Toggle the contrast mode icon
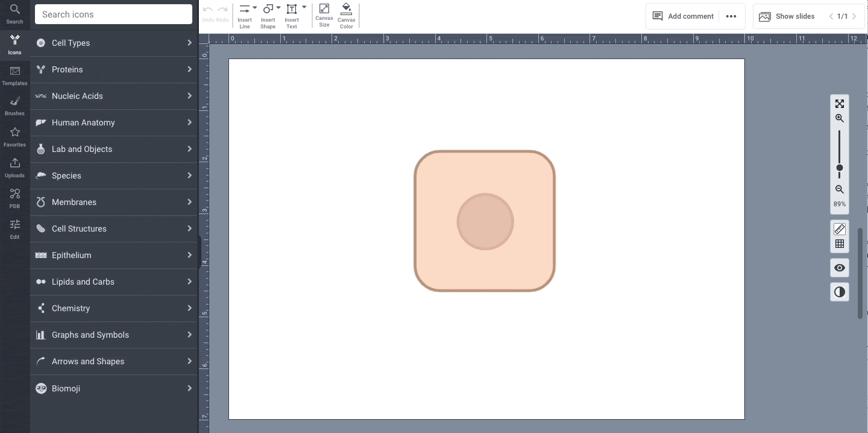This screenshot has height=433, width=868. tap(840, 292)
